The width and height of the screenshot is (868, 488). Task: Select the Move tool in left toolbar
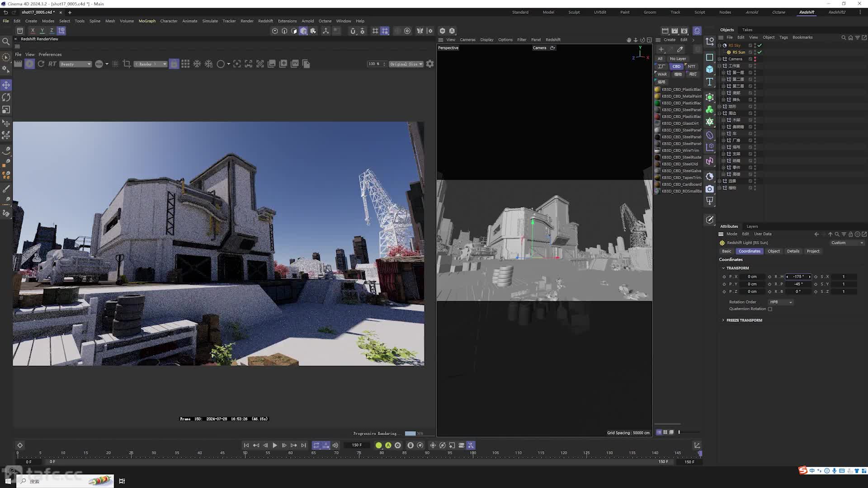click(6, 85)
